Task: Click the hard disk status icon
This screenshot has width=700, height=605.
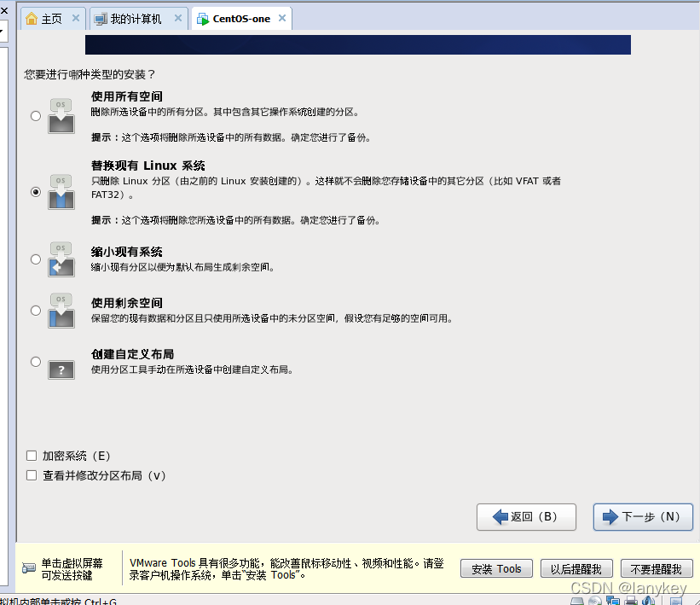Action: click(x=577, y=601)
